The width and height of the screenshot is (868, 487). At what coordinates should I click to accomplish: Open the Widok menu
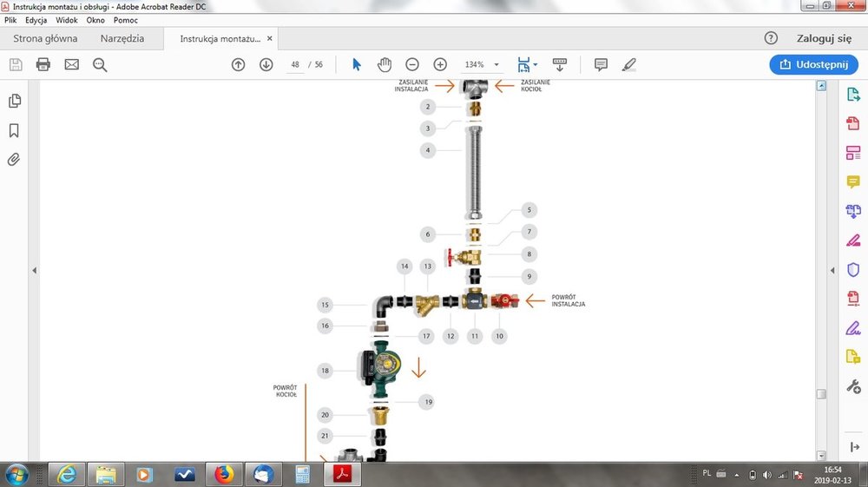67,20
